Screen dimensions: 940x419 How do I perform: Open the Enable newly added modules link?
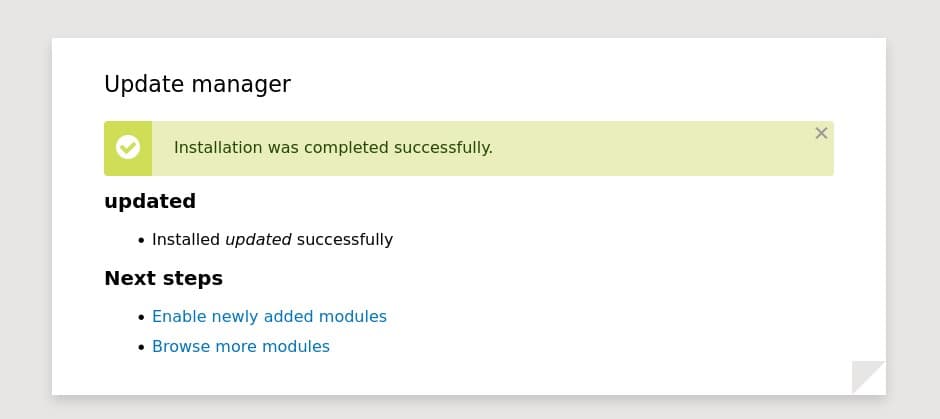(269, 316)
